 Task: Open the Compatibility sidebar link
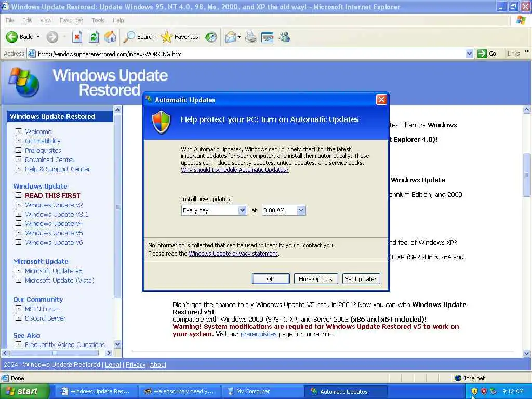43,141
